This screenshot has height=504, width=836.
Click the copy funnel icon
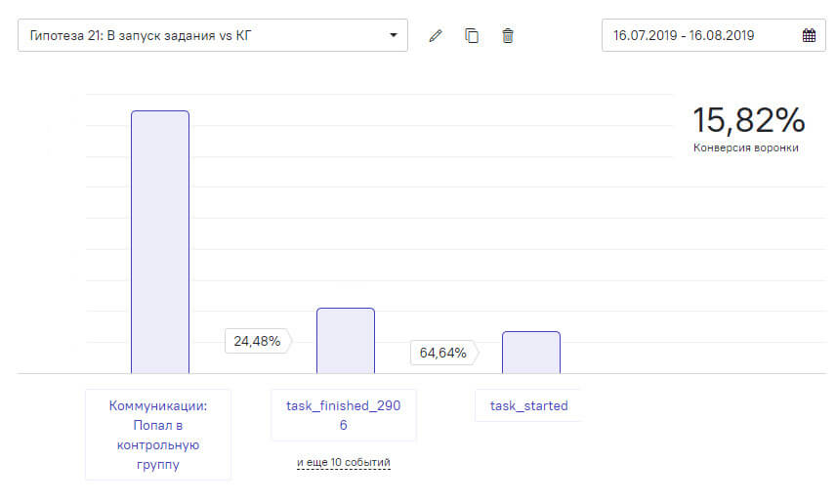(472, 36)
